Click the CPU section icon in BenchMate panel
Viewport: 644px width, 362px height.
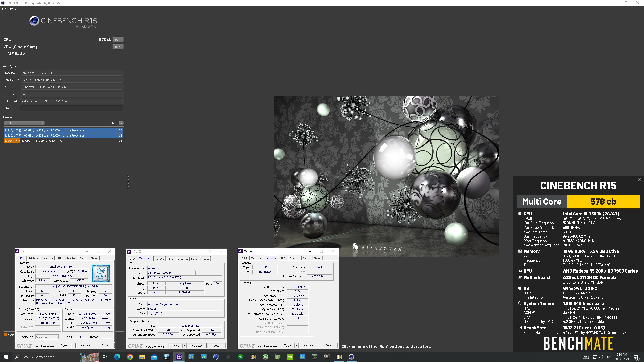point(520,214)
